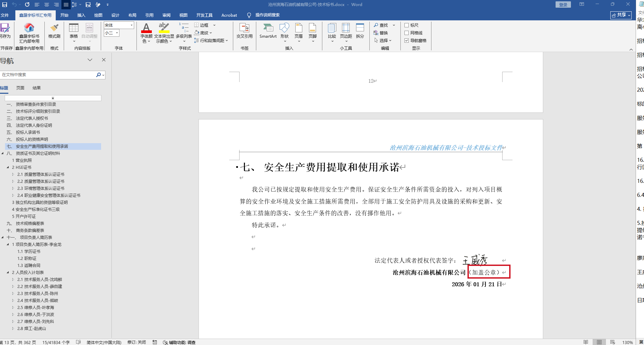
Task: Switch to the 审阅 ribbon tab
Action: click(167, 15)
